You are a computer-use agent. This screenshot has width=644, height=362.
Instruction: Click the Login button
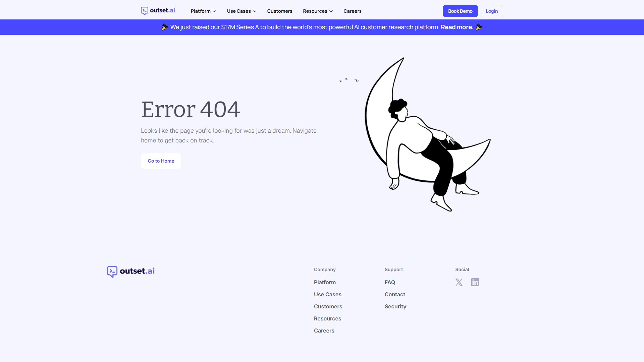pyautogui.click(x=491, y=11)
